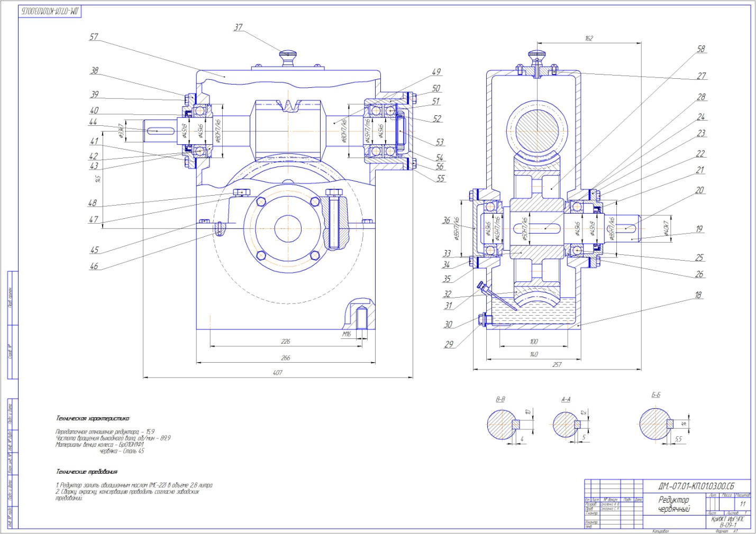Click the section label 'Б-Б'
This screenshot has width=756, height=534.
tap(655, 395)
